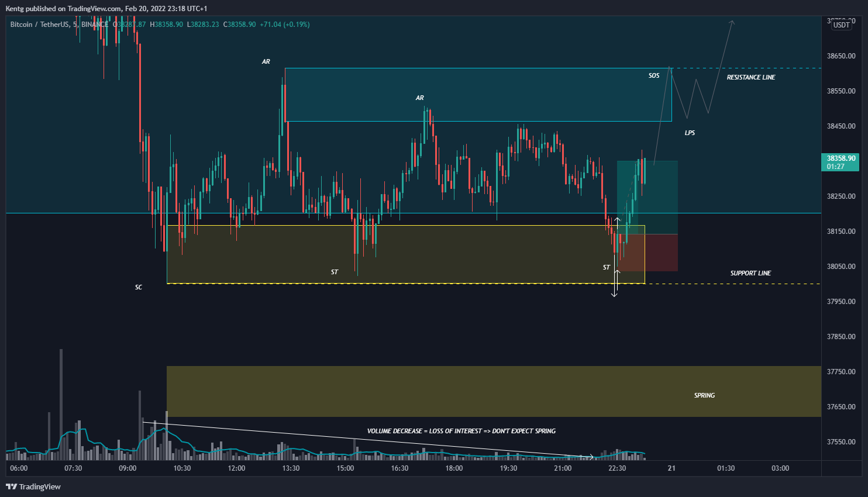
Task: Click the 21 date marker on time axis
Action: tap(671, 468)
